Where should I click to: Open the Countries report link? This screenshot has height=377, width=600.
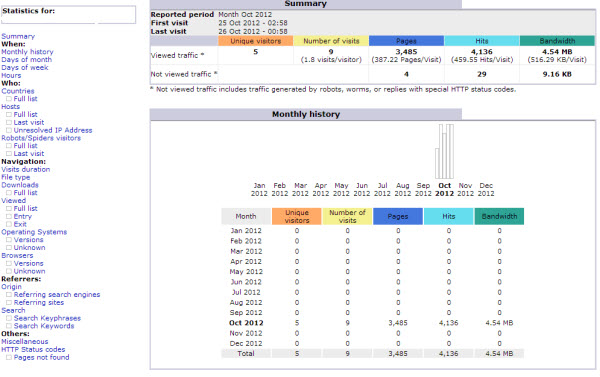point(18,91)
